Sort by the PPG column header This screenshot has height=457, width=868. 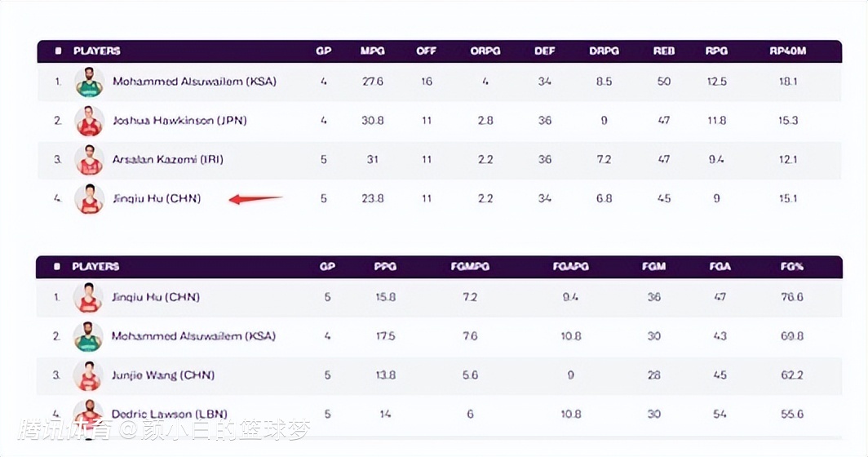click(385, 267)
